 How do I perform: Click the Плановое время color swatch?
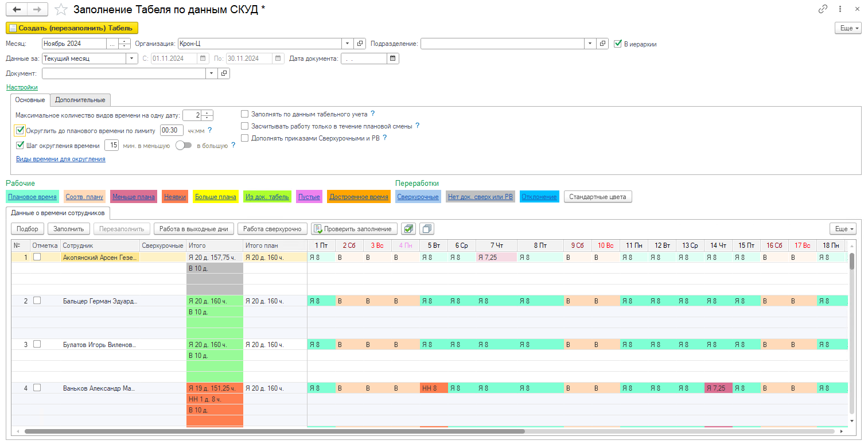(x=32, y=197)
